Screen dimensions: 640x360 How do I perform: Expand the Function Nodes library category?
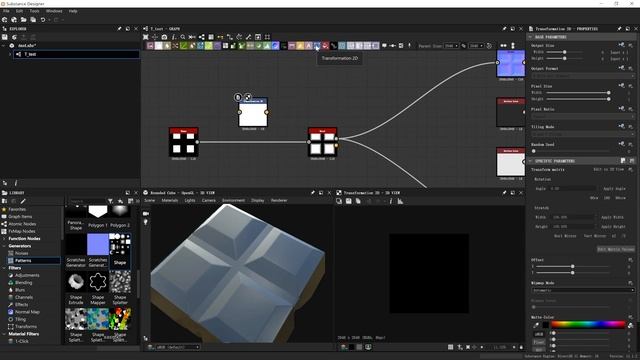click(4, 238)
